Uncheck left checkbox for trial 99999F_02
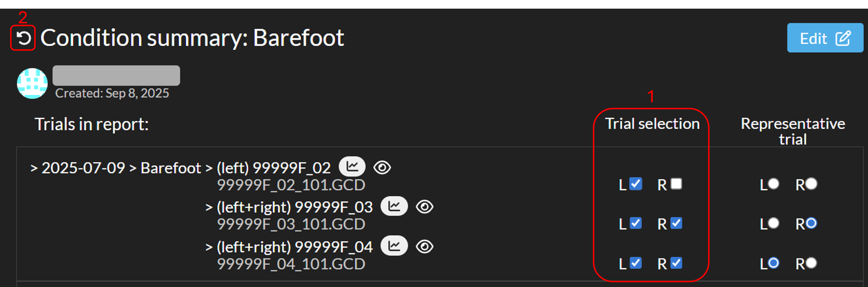The height and width of the screenshot is (287, 868). (636, 184)
